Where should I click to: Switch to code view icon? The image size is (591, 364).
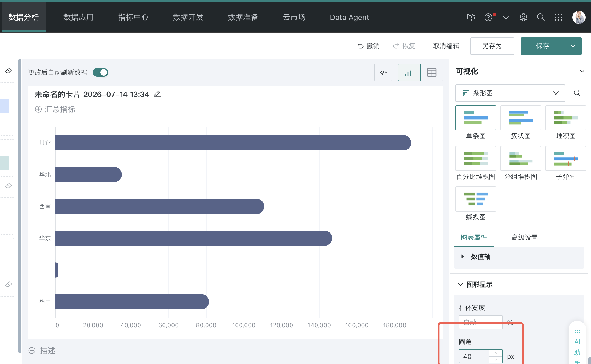(x=383, y=72)
